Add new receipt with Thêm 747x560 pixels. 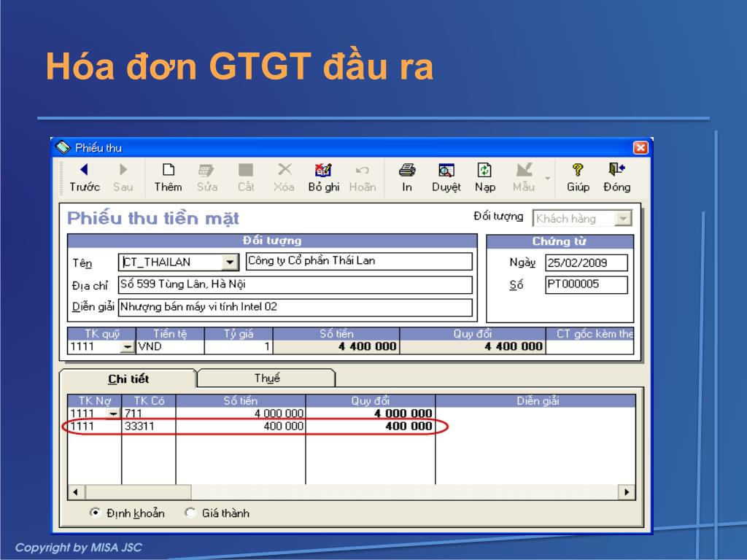pos(169,177)
